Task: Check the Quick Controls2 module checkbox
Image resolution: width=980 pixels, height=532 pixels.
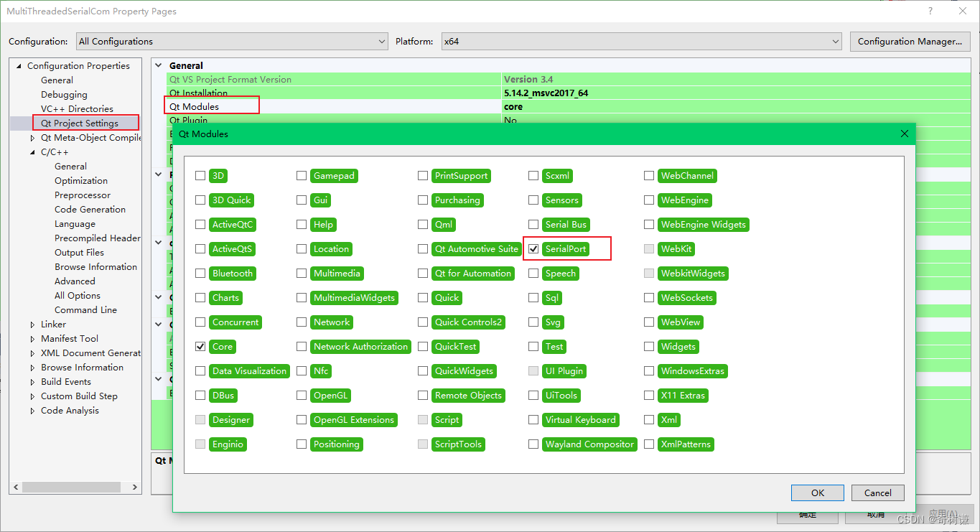Action: [x=423, y=322]
